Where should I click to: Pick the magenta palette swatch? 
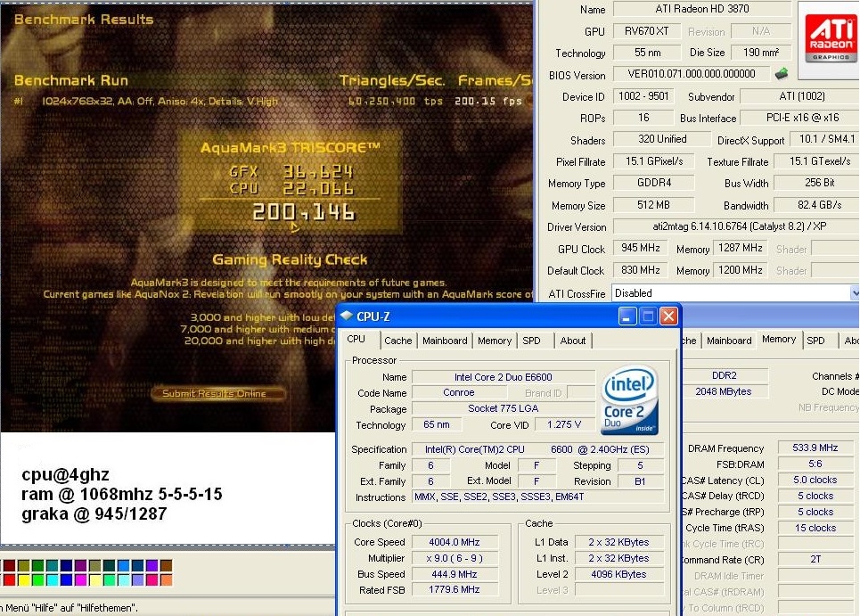pos(80,579)
